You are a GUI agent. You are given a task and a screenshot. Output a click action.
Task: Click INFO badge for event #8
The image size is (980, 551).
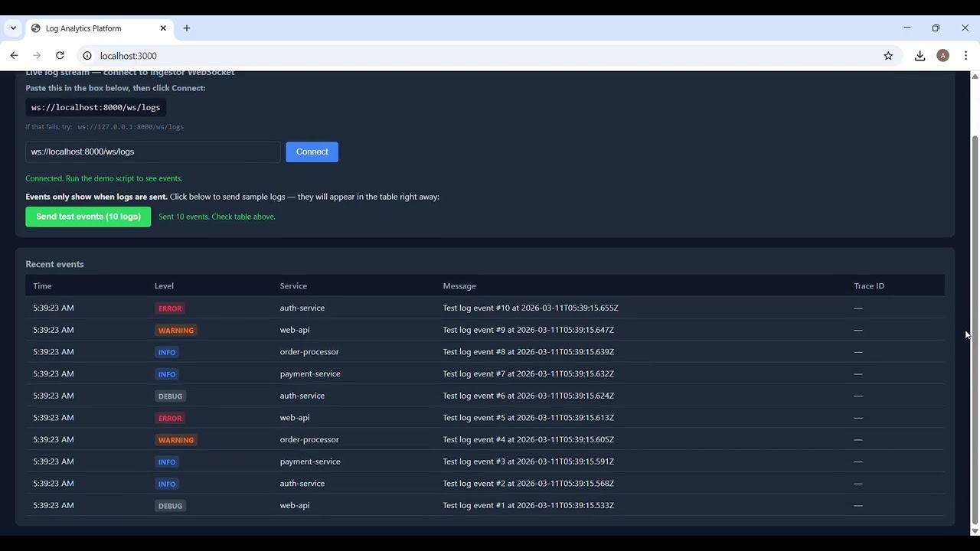pyautogui.click(x=167, y=352)
